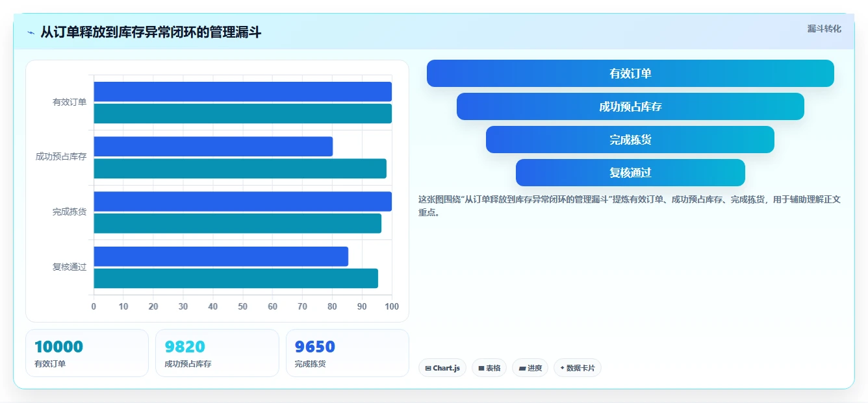Click the blue bar for 复核通过
The width and height of the screenshot is (868, 403).
point(221,256)
